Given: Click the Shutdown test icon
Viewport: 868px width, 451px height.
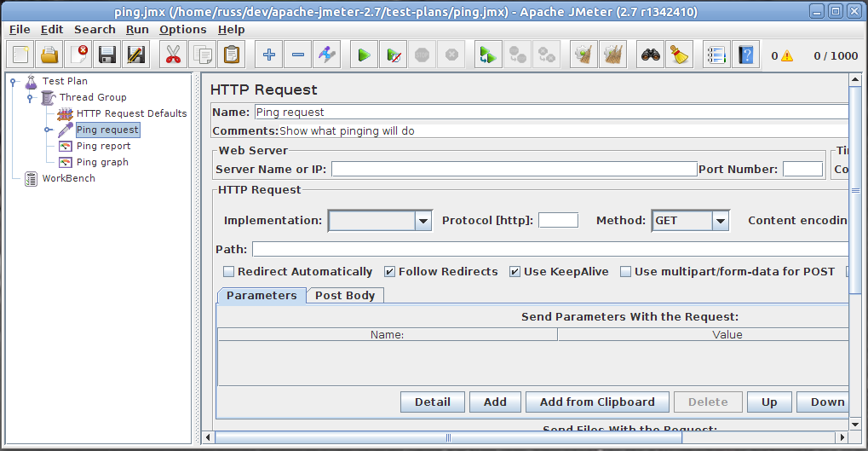Looking at the screenshot, I should click(x=451, y=55).
